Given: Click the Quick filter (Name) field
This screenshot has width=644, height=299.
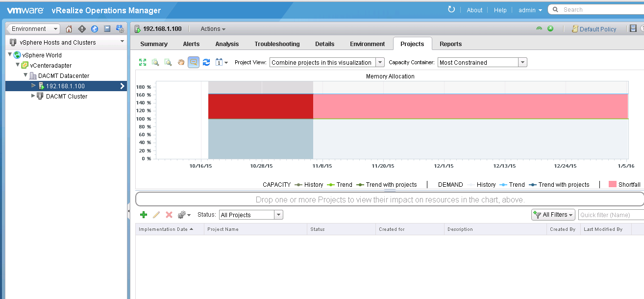Looking at the screenshot, I should pyautogui.click(x=611, y=215).
